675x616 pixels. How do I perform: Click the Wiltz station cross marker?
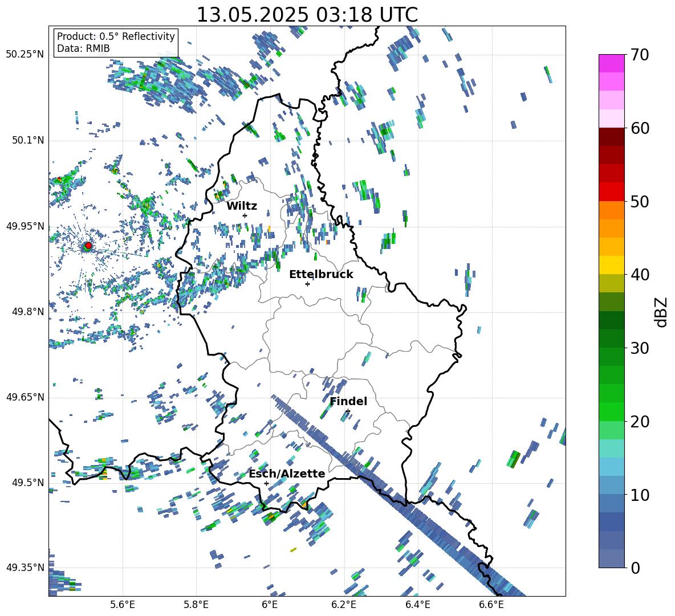pyautogui.click(x=245, y=215)
